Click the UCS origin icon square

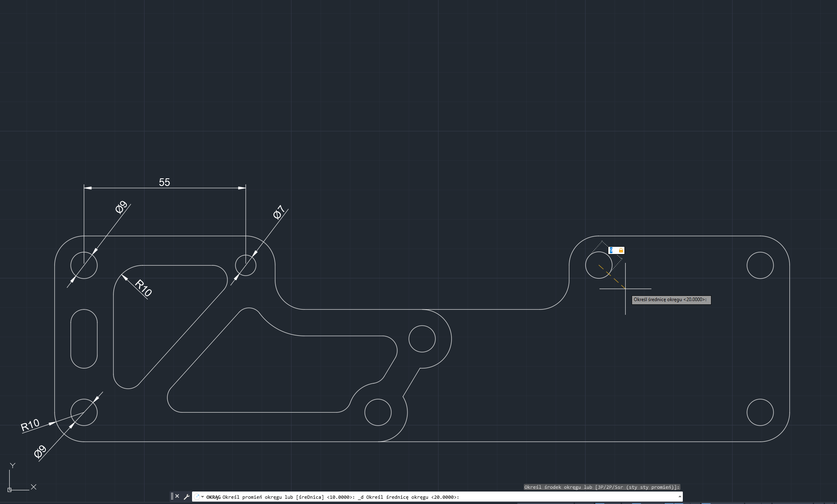coord(10,490)
